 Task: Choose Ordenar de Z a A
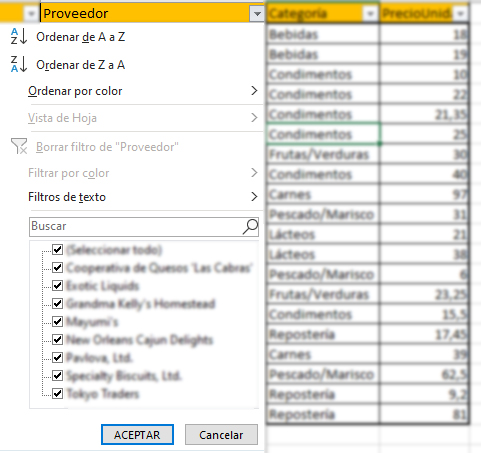81,65
